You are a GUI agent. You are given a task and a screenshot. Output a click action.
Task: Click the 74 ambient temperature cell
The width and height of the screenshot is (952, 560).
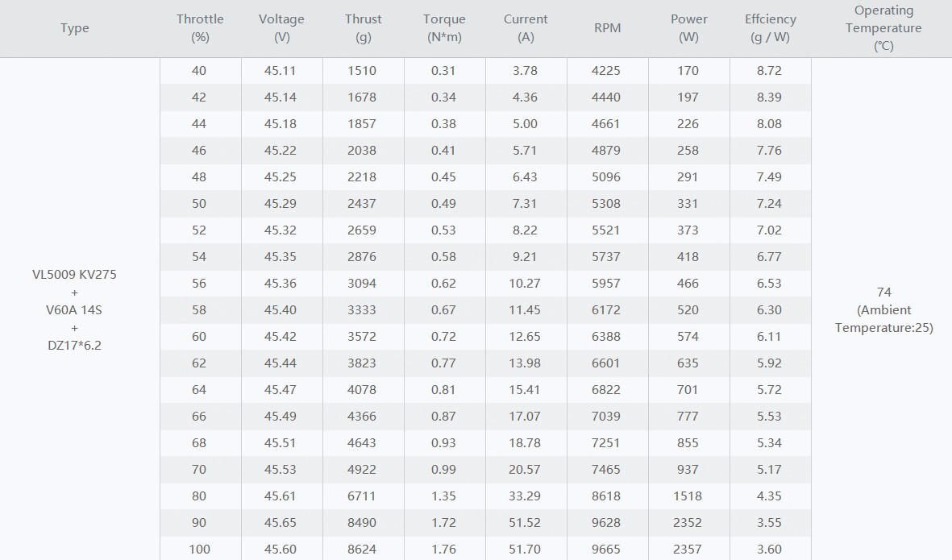click(884, 309)
